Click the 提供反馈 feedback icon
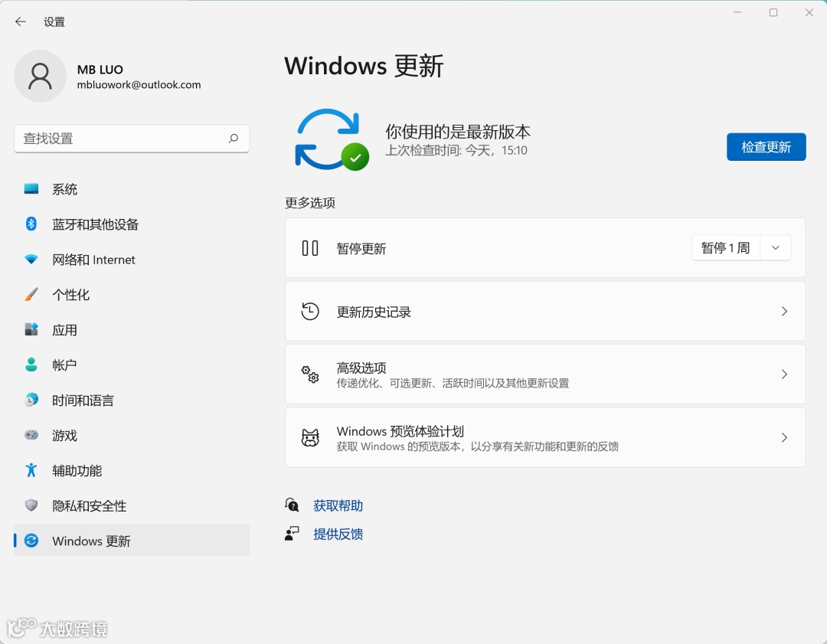 (292, 533)
